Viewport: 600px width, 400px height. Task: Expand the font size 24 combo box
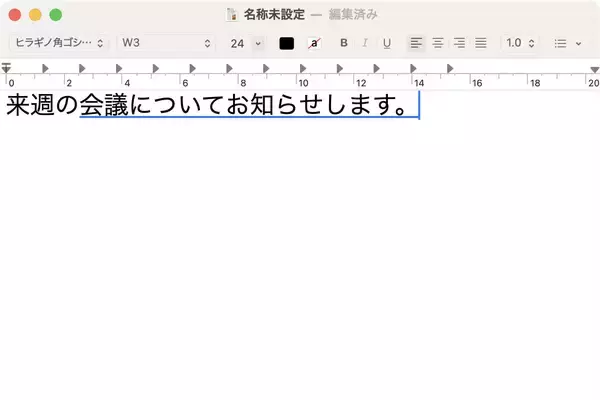258,44
